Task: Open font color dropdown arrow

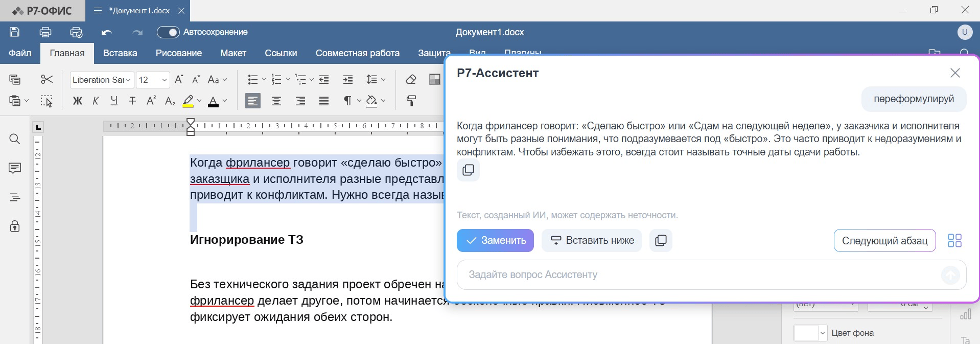Action: 225,101
